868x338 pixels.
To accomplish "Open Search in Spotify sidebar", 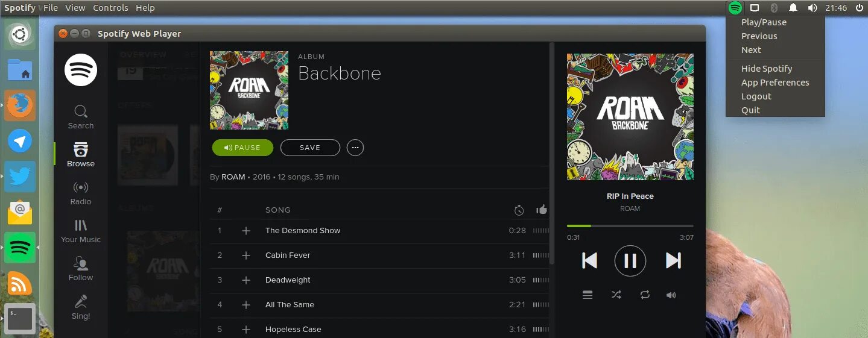I will (x=81, y=117).
